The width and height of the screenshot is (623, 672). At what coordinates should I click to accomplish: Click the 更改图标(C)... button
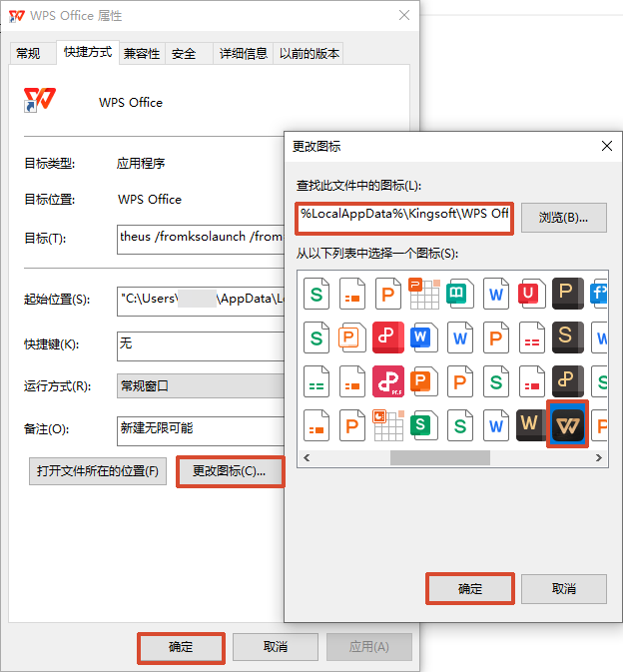click(230, 471)
